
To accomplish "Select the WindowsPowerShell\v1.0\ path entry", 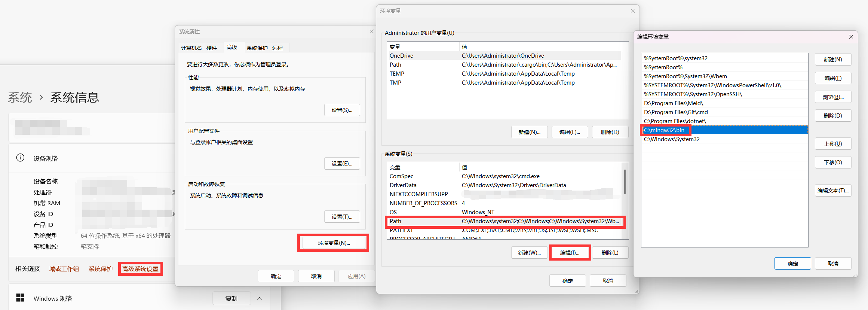I will coord(725,85).
